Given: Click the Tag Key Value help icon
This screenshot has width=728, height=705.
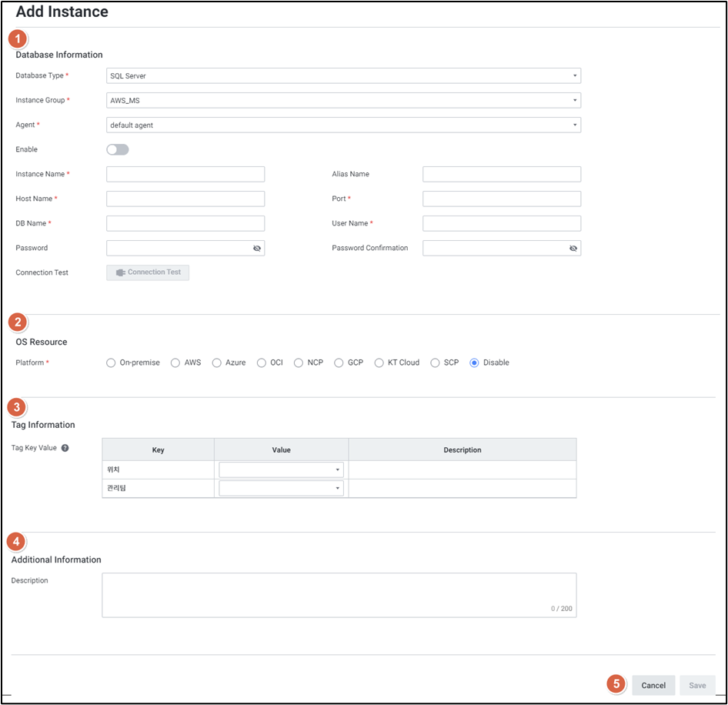Looking at the screenshot, I should tap(65, 448).
